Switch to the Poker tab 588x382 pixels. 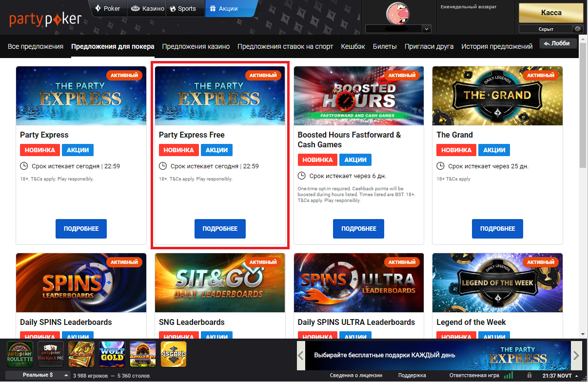coord(108,8)
